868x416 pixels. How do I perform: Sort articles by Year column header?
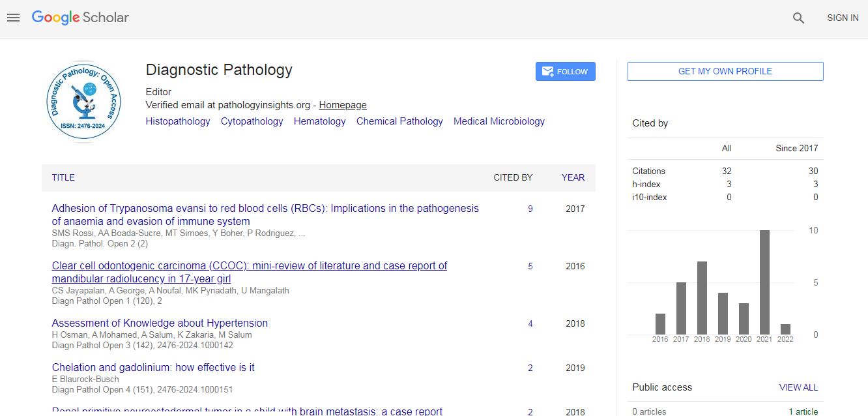(573, 177)
